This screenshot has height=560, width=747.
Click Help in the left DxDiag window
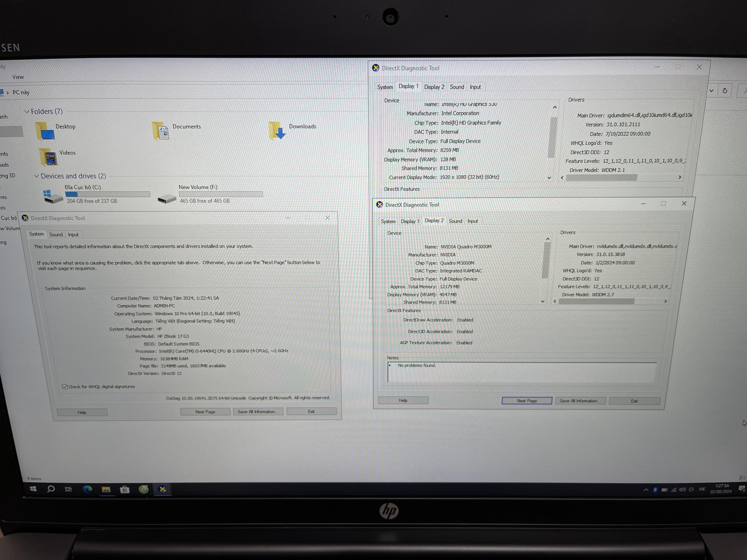(82, 412)
